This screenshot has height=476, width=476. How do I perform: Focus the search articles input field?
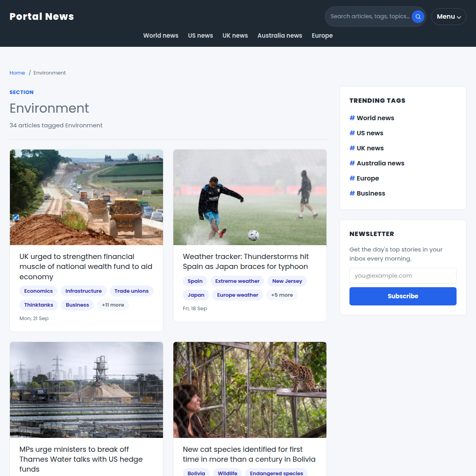[x=370, y=17]
